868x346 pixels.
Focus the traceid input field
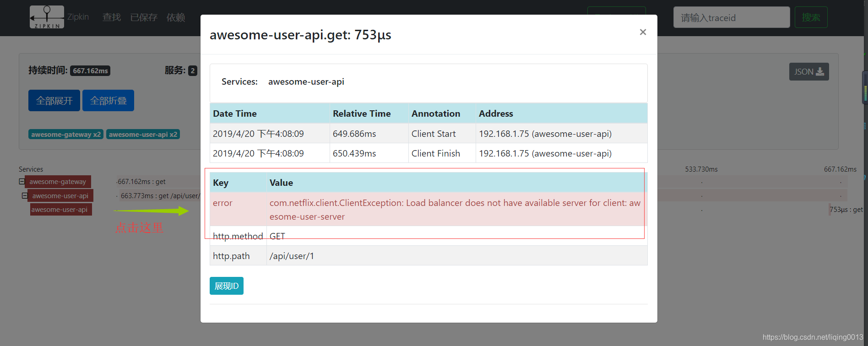click(732, 17)
